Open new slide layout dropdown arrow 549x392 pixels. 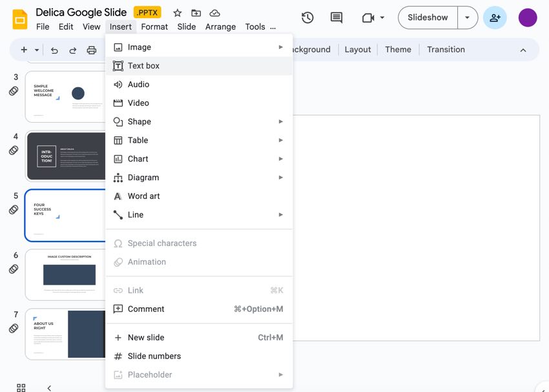point(37,50)
